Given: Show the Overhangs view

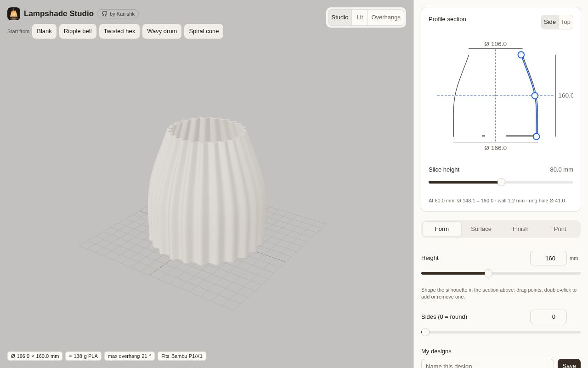Looking at the screenshot, I should point(386,17).
